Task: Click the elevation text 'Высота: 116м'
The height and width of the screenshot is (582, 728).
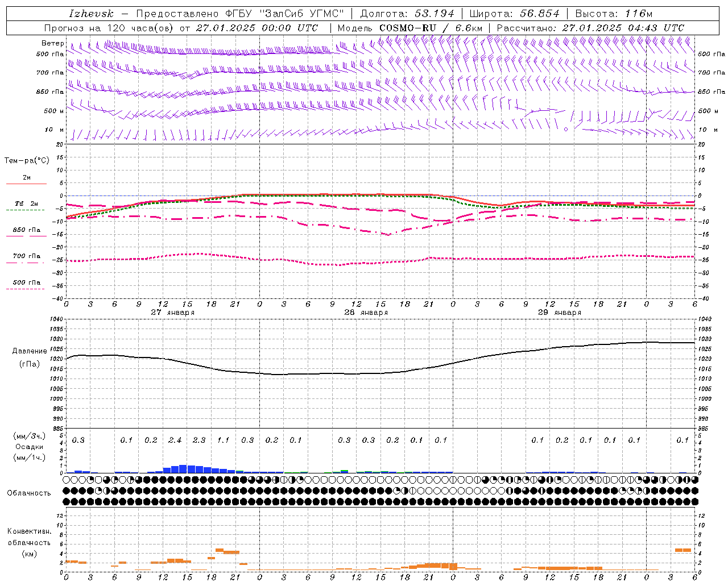Action: (x=614, y=14)
